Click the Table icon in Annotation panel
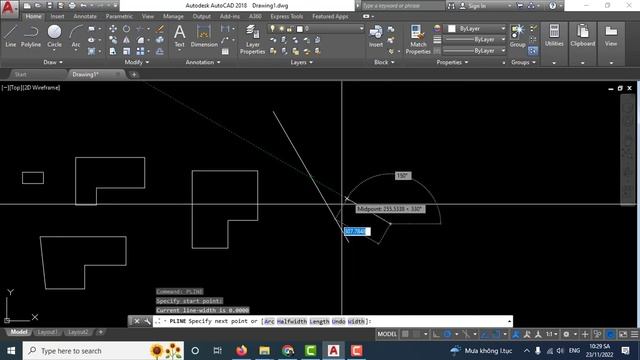The width and height of the screenshot is (640, 360). (225, 51)
